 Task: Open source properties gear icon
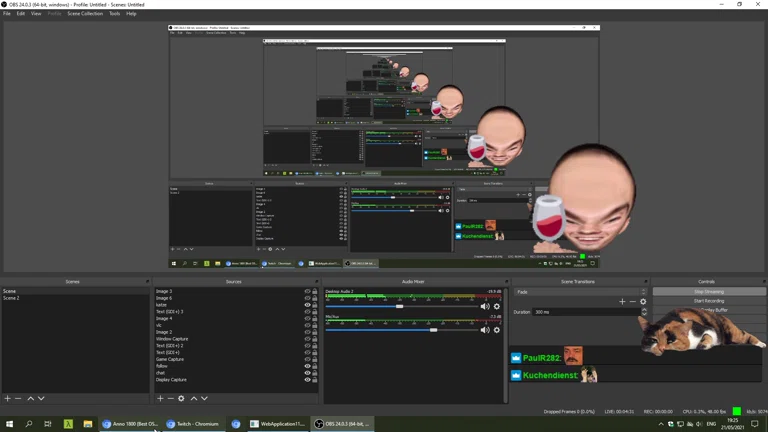181,398
